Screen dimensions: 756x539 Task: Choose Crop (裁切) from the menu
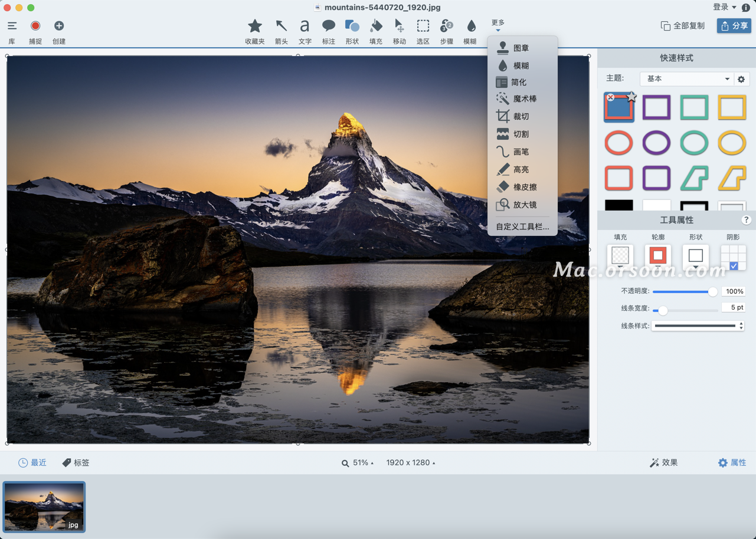click(522, 116)
